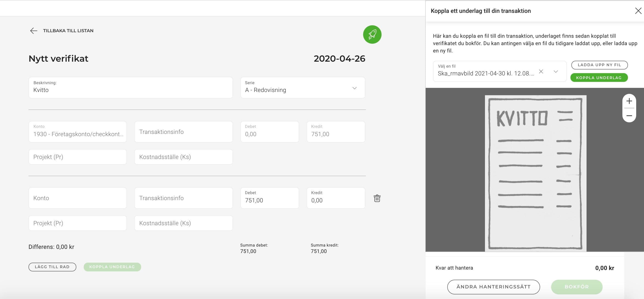Click the date 2020-04-26
644x299 pixels.
(x=339, y=59)
